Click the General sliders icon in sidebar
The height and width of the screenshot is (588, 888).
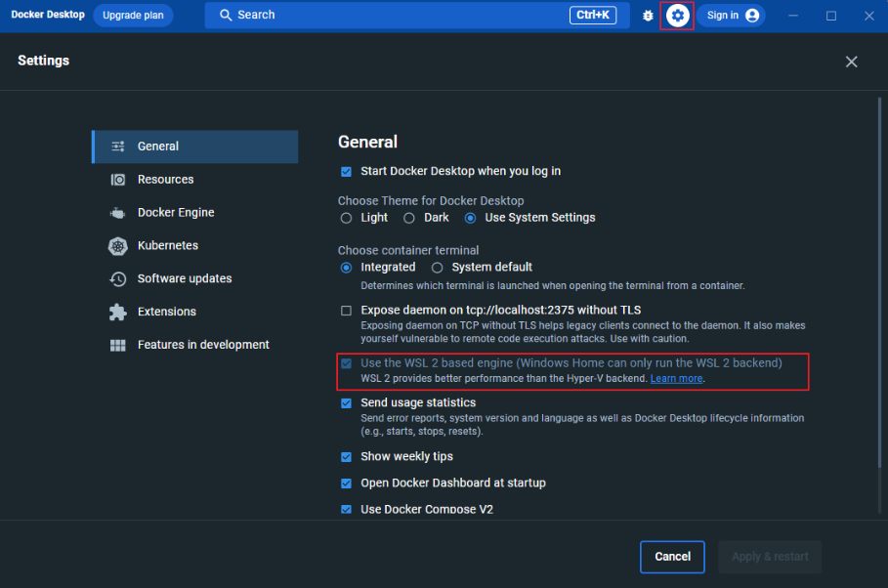click(118, 147)
